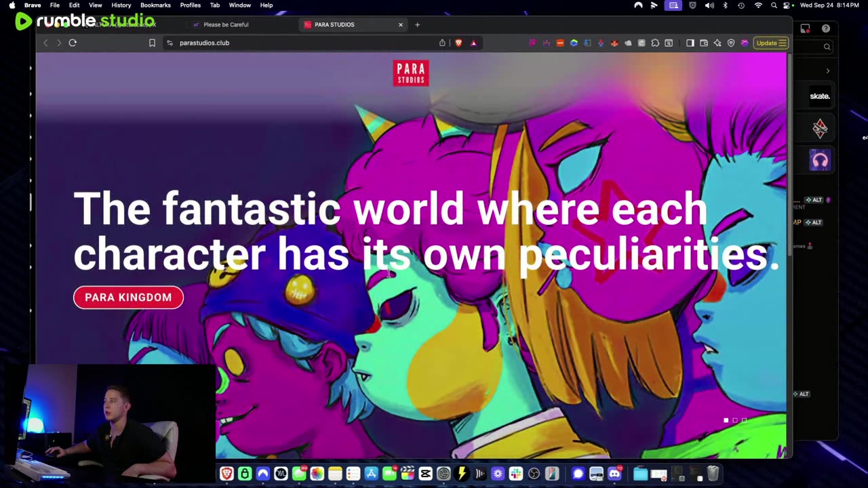The height and width of the screenshot is (488, 868).
Task: Go back to the previous page
Action: pyautogui.click(x=45, y=43)
